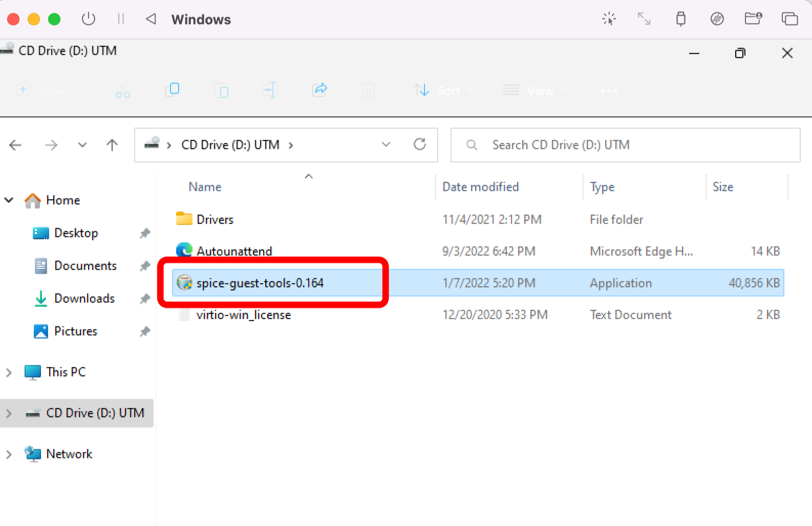Sort by Size column header
This screenshot has height=526, width=812.
[x=723, y=187]
